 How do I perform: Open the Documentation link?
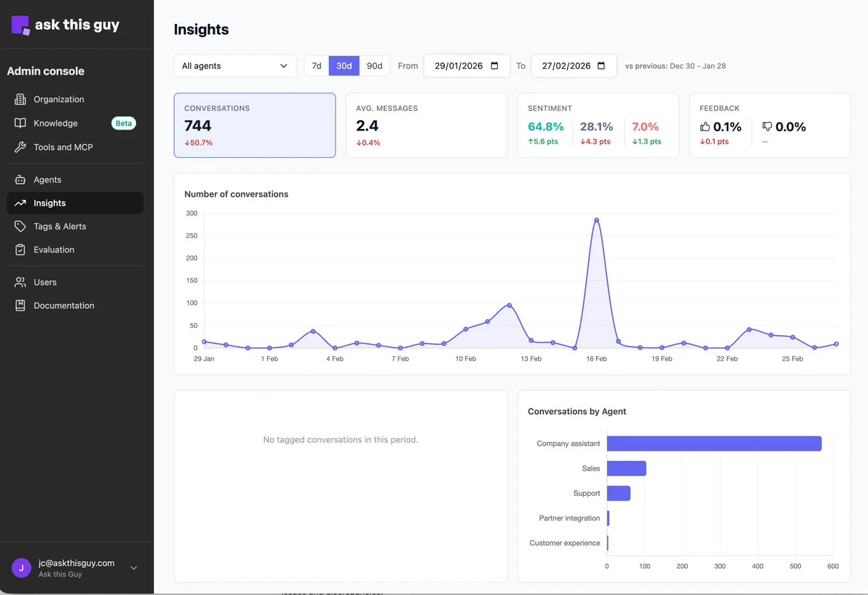click(x=75, y=305)
